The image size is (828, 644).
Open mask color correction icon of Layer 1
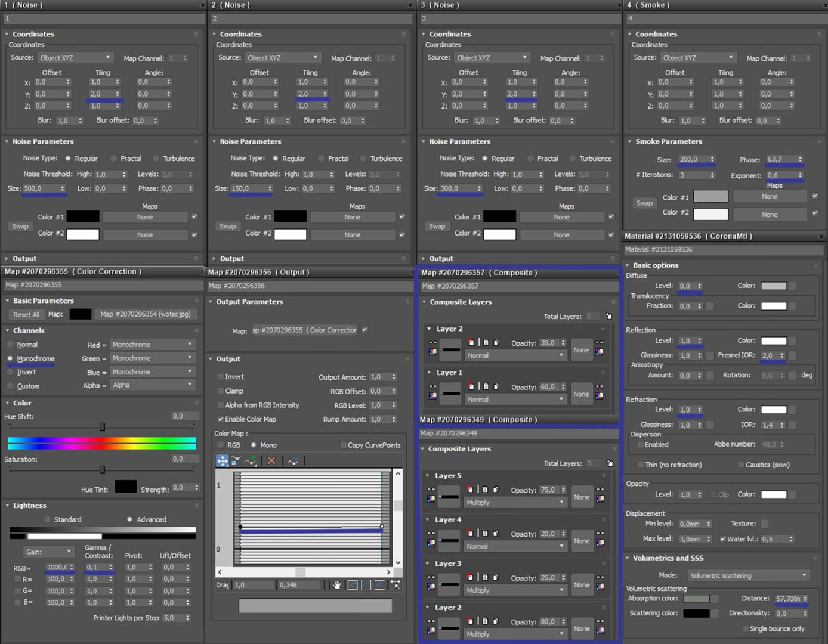coord(600,396)
